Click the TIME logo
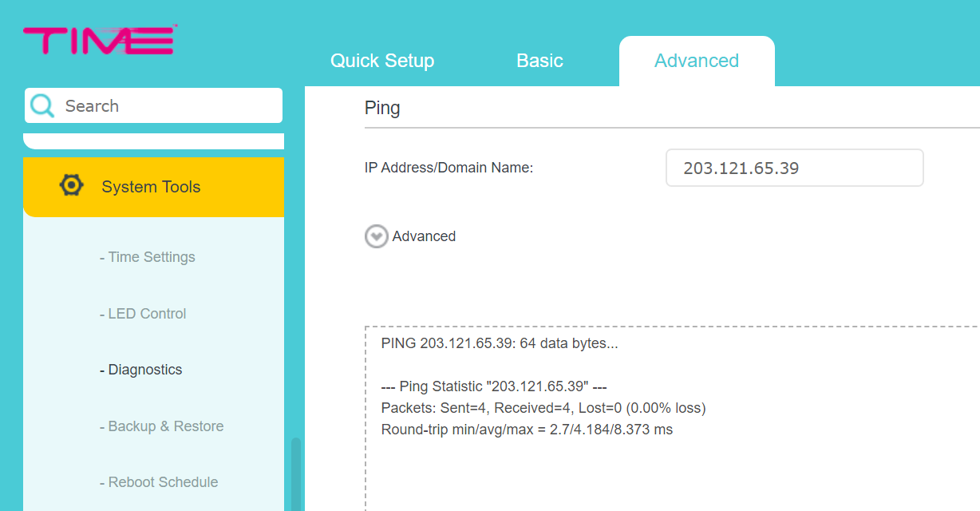The image size is (980, 511). click(x=100, y=40)
